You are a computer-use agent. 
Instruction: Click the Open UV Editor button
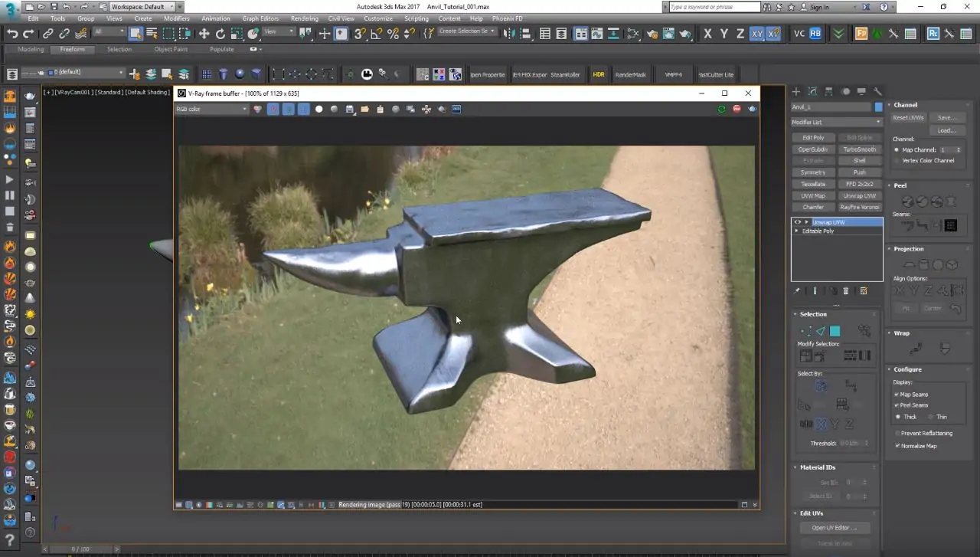[x=835, y=528]
